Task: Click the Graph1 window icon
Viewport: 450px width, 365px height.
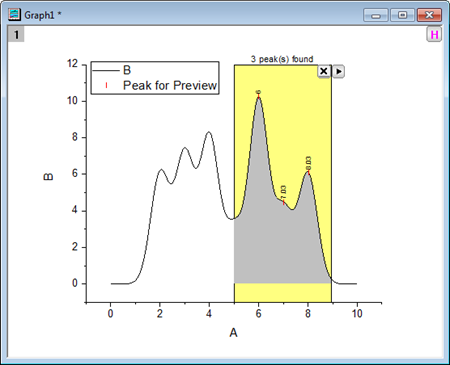Action: click(x=14, y=14)
